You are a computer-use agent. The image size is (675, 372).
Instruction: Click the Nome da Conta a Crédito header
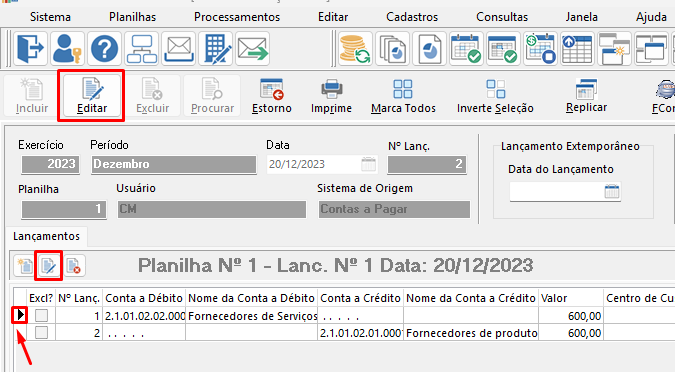point(471,298)
